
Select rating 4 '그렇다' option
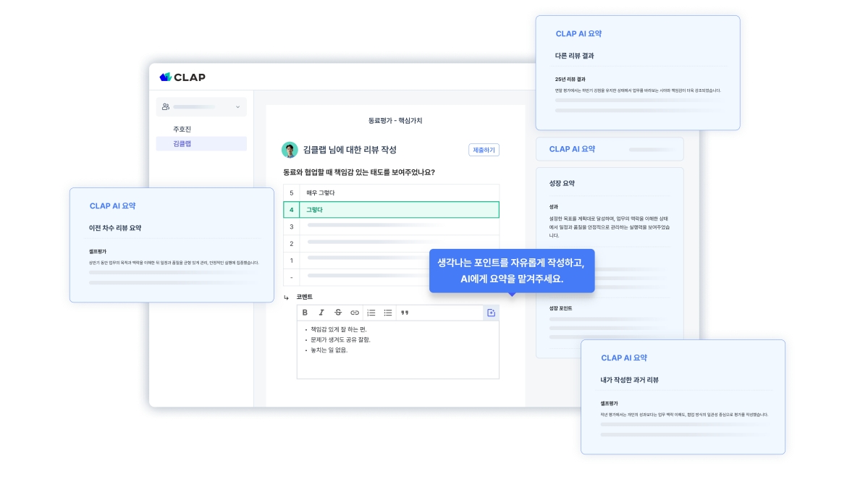391,210
